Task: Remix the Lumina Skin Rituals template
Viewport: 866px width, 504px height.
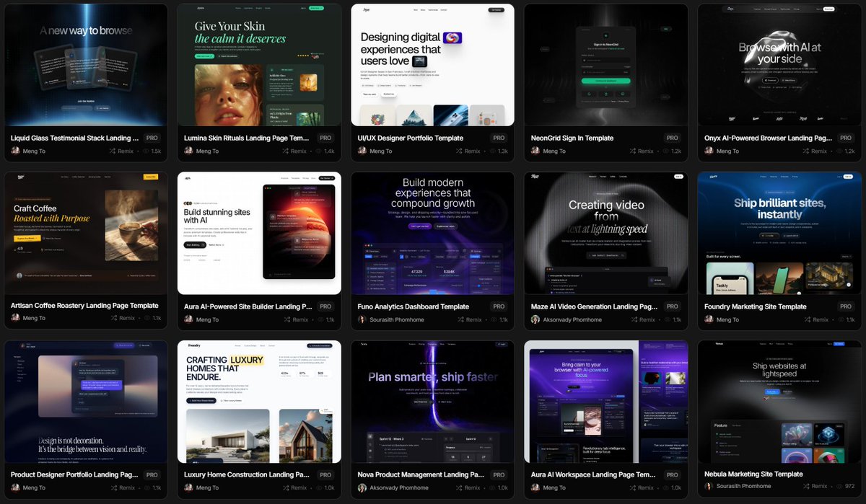Action: pyautogui.click(x=294, y=151)
